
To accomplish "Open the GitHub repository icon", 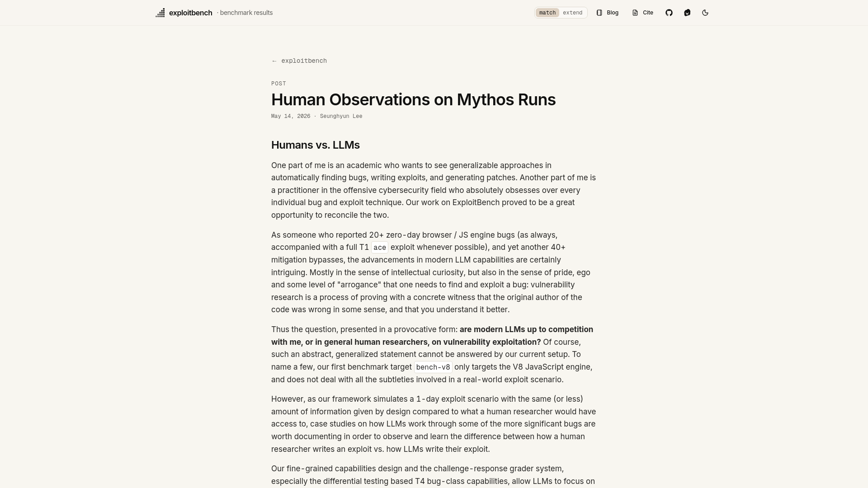I will pyautogui.click(x=669, y=13).
